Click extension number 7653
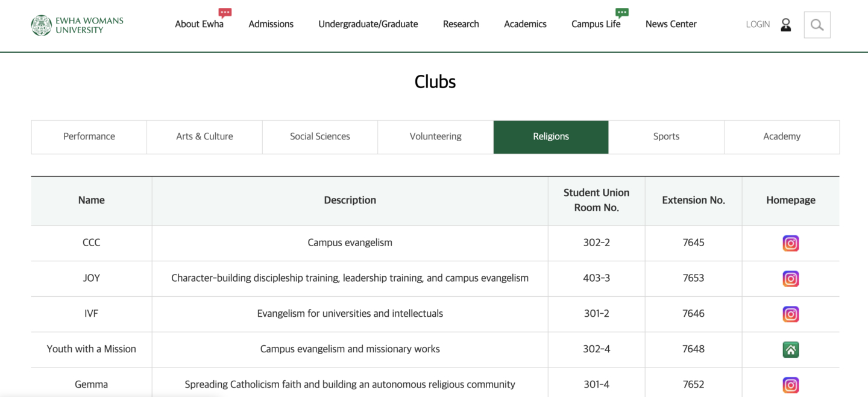Image resolution: width=868 pixels, height=397 pixels. tap(693, 279)
